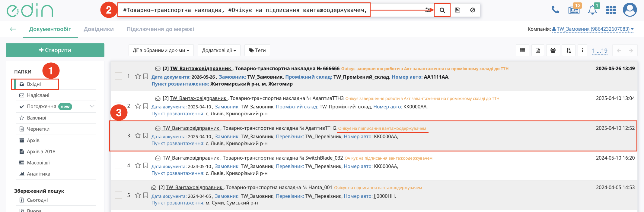Bookmark document Hanta_001
Screen dimensions: 644x212
145,195
